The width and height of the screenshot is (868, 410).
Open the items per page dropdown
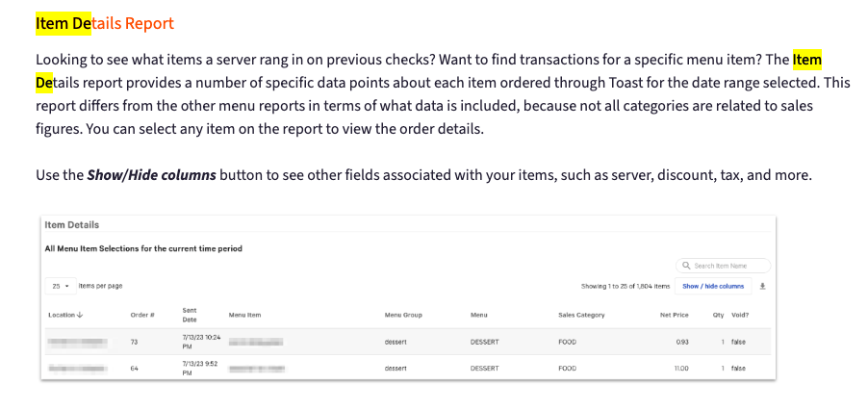[60, 286]
